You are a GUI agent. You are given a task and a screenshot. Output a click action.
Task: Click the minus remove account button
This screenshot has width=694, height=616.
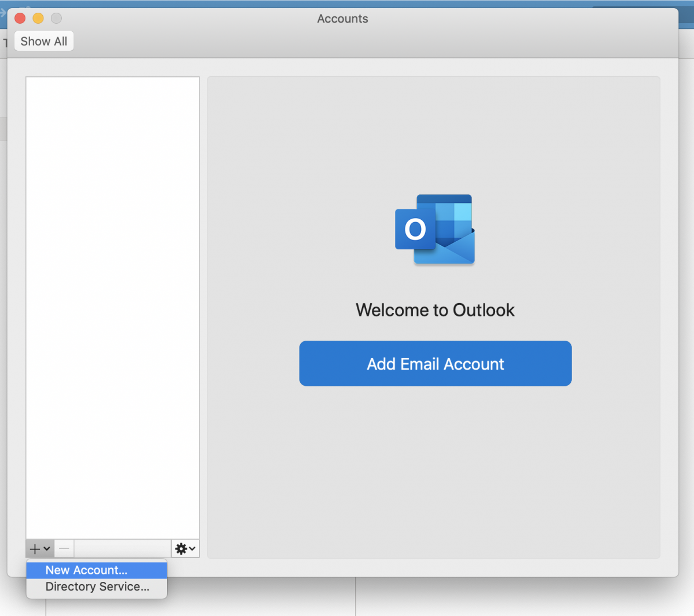(64, 548)
